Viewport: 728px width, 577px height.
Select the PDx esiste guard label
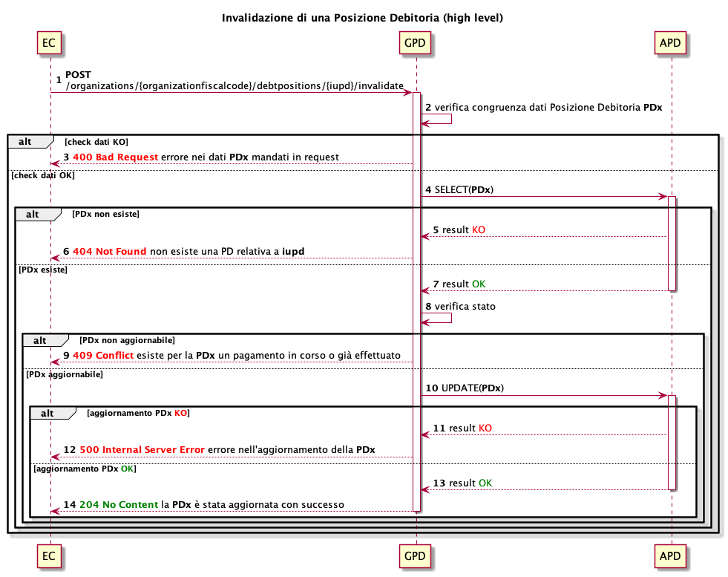tap(43, 270)
